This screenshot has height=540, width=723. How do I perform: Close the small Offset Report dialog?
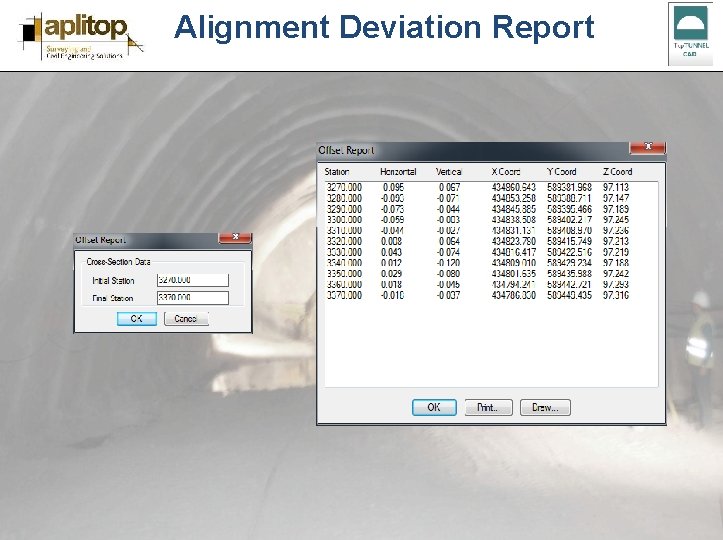tap(235, 237)
